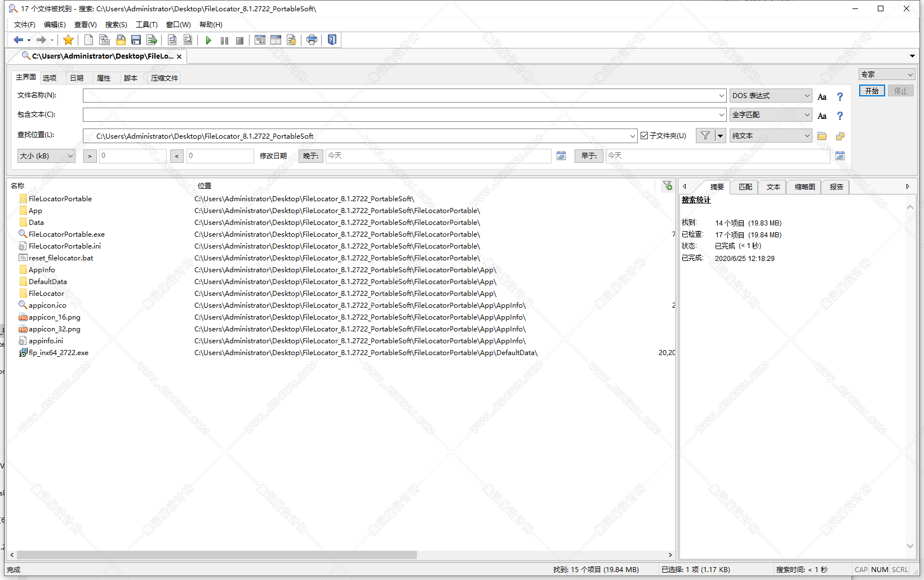Browse for folder using yellow folder icon
The height and width of the screenshot is (580, 924).
822,136
